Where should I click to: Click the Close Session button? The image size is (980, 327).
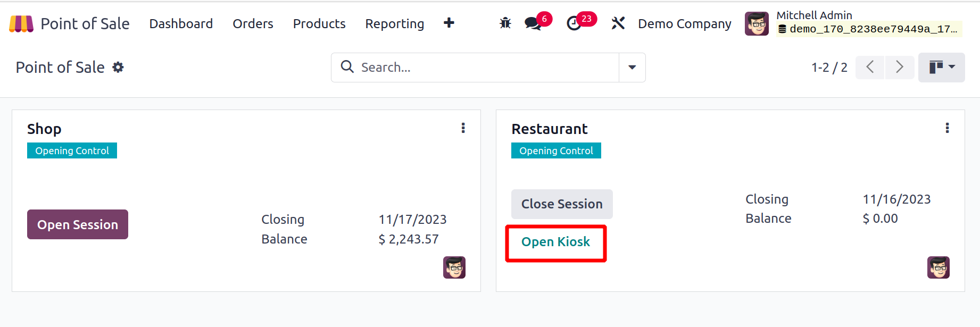tap(562, 204)
